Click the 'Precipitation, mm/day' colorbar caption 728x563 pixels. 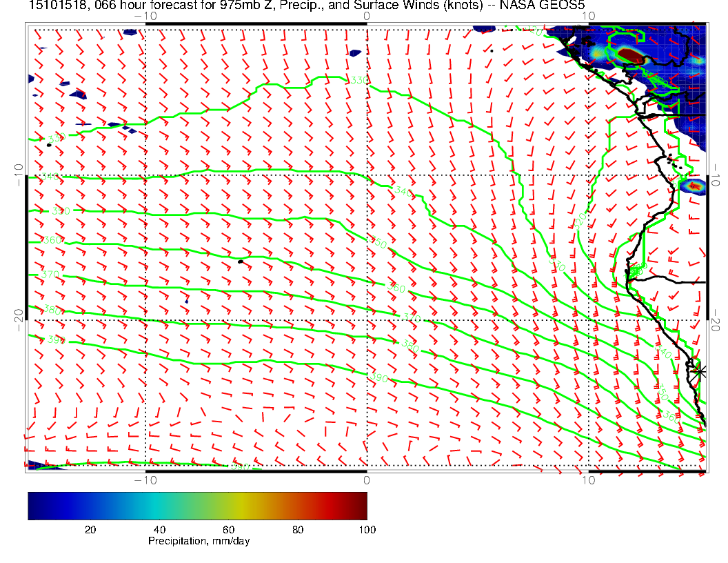tap(199, 541)
